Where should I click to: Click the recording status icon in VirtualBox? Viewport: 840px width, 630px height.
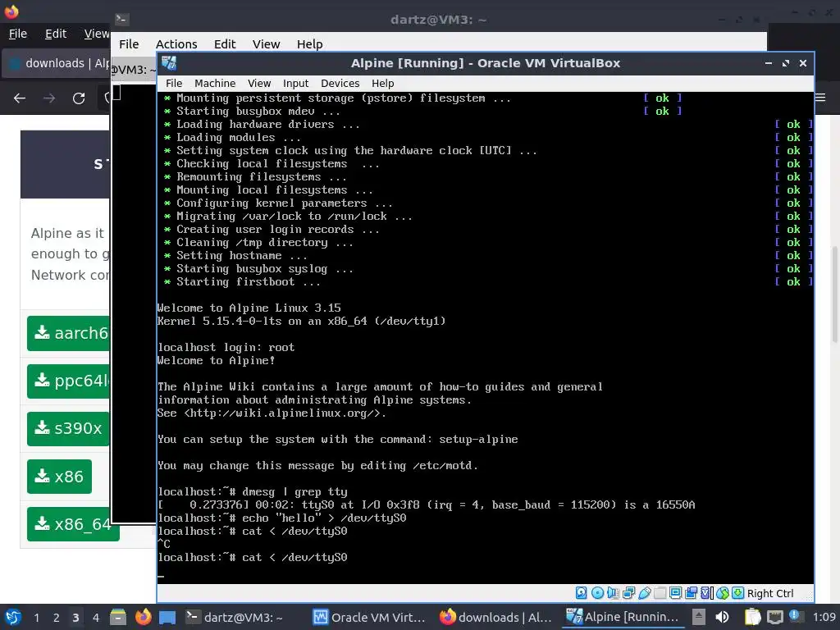pos(691,593)
